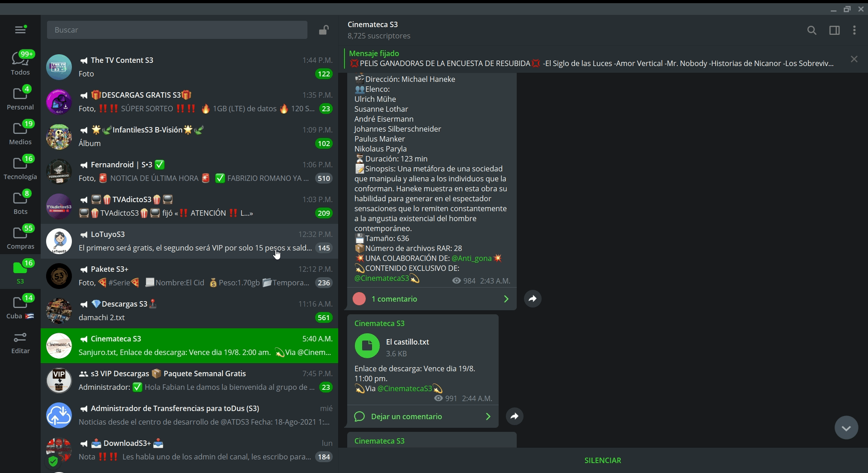Viewport: 868px width, 473px height.
Task: Open Editar folders settings icon
Action: click(20, 343)
